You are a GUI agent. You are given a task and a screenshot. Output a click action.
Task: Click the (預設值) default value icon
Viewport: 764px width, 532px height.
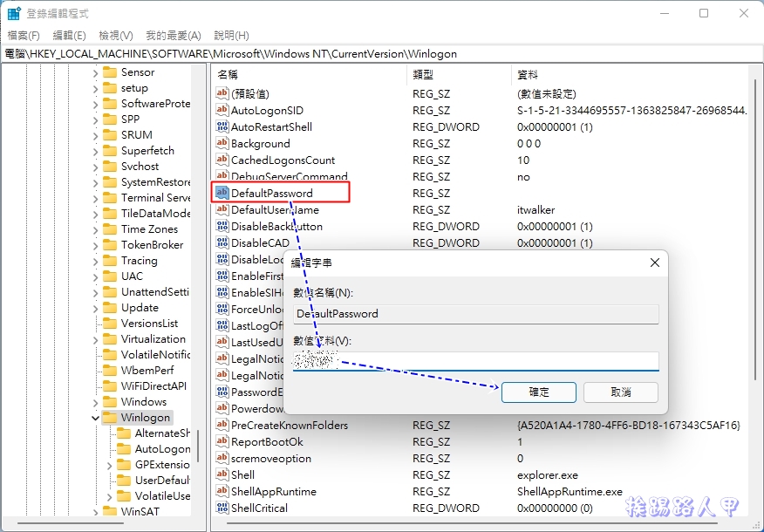tap(222, 93)
